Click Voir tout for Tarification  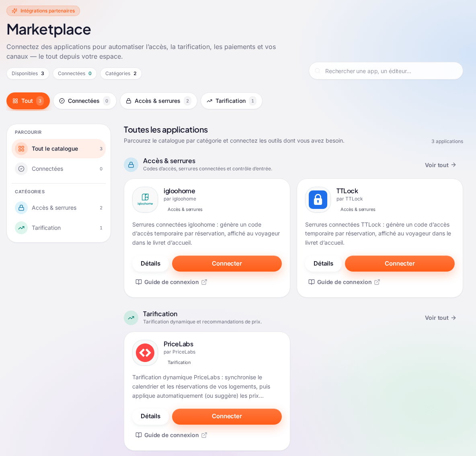click(x=440, y=318)
